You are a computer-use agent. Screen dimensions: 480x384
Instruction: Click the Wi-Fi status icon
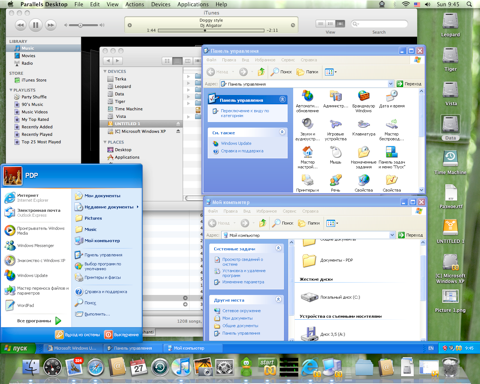coord(406,4)
